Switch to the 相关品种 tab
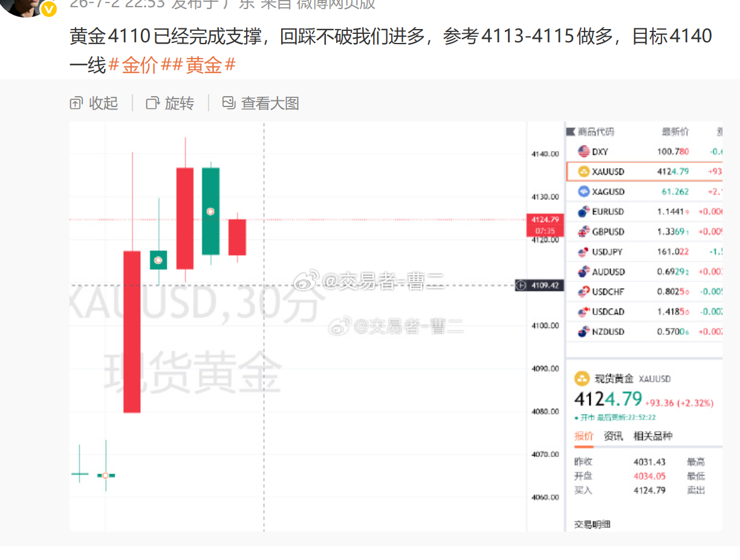Image resolution: width=740 pixels, height=560 pixels. pyautogui.click(x=652, y=436)
